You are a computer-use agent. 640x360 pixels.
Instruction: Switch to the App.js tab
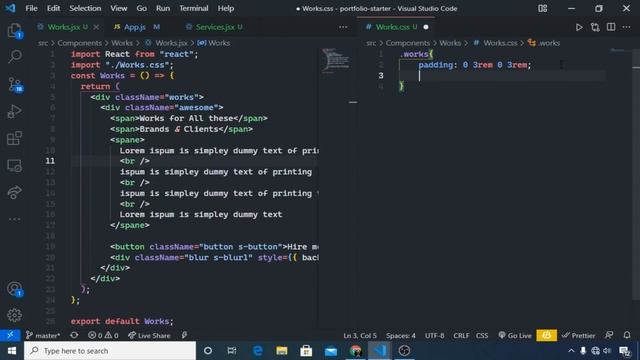click(x=136, y=27)
